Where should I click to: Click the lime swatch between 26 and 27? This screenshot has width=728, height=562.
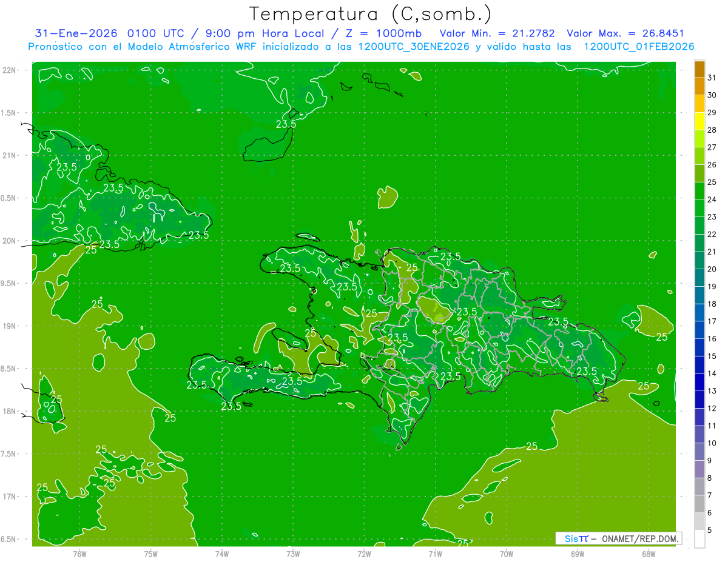tap(699, 156)
